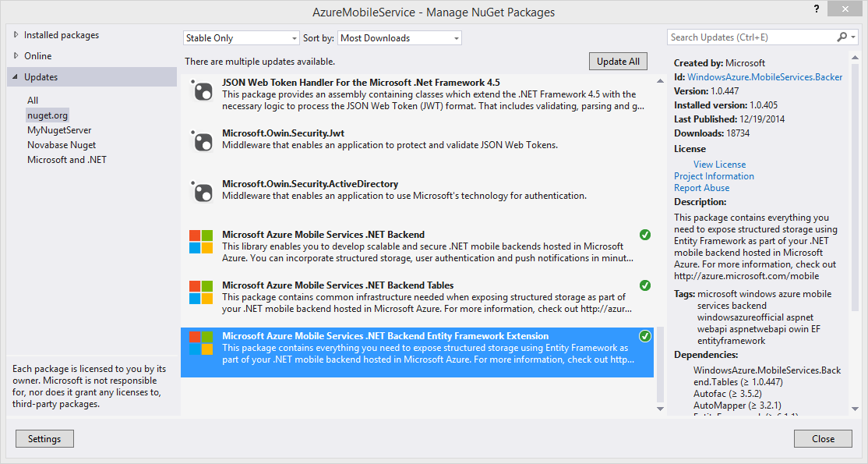
Task: Click the Microsoft logo of .NET Backend package
Action: (201, 243)
